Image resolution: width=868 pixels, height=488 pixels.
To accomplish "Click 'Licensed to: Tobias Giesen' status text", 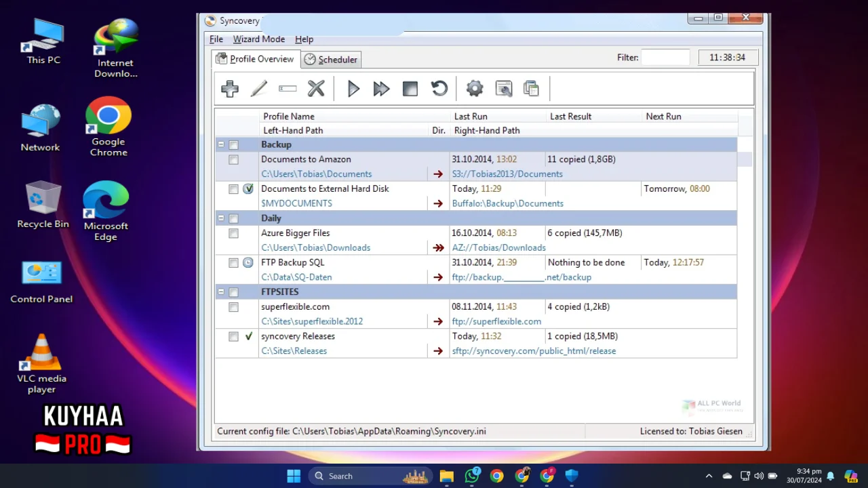I will 691,431.
